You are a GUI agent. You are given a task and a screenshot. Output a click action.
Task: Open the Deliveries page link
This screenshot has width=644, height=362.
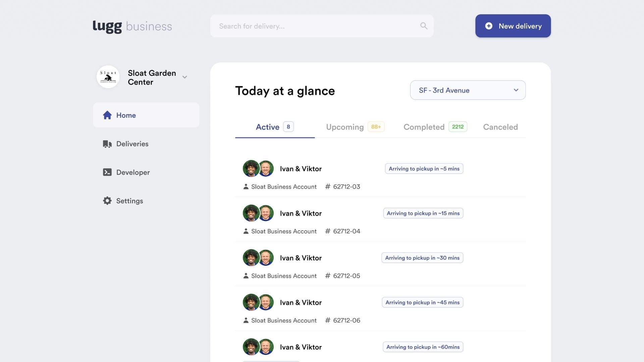tap(132, 144)
